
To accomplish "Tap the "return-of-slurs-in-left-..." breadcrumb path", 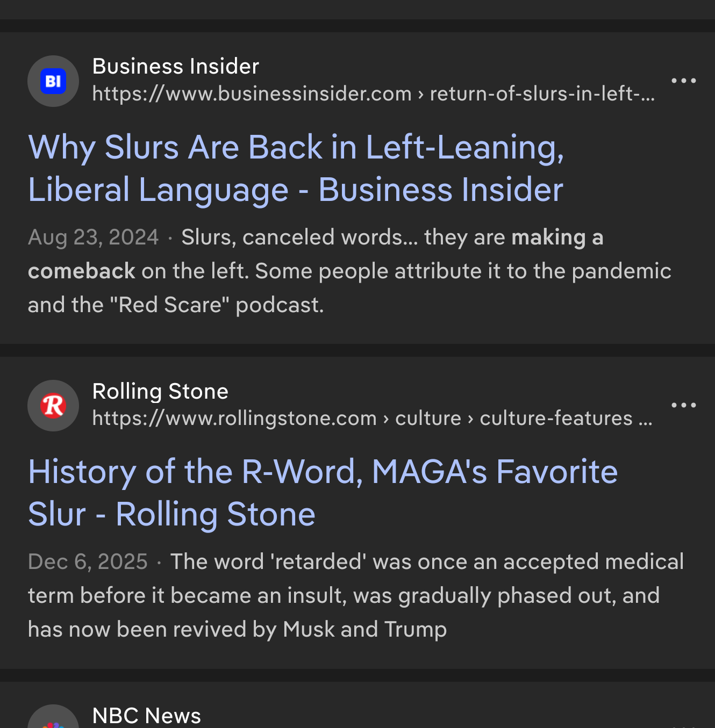I will click(542, 94).
